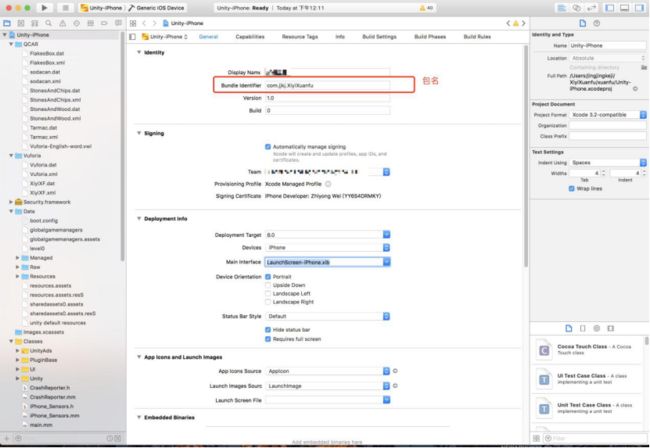Click the Bundle Identifier field
650x448 pixels.
[327, 85]
